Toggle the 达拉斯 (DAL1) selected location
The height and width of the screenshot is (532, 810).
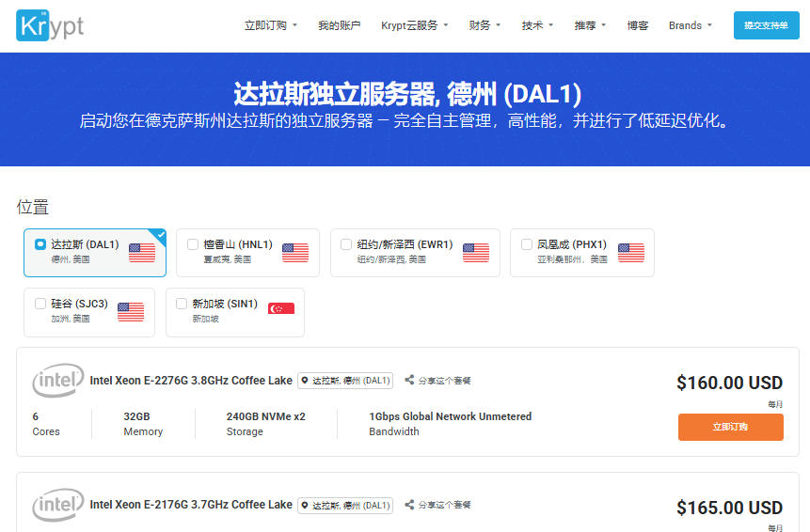coord(40,244)
